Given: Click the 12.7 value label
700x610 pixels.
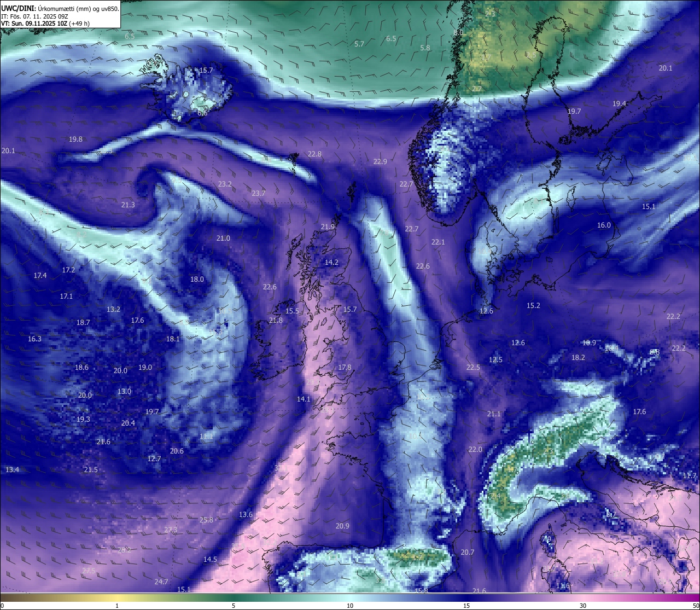Looking at the screenshot, I should click(154, 459).
